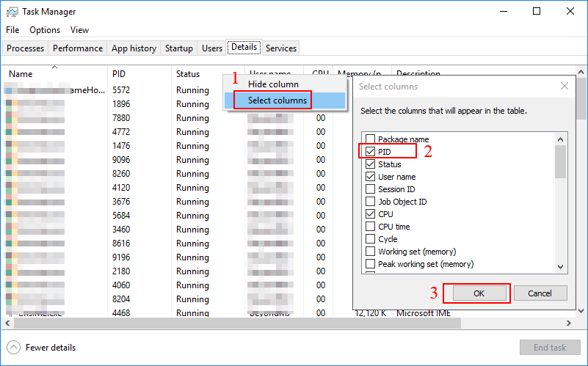Select the process with PID 9196
588x366 pixels.
coord(121,257)
